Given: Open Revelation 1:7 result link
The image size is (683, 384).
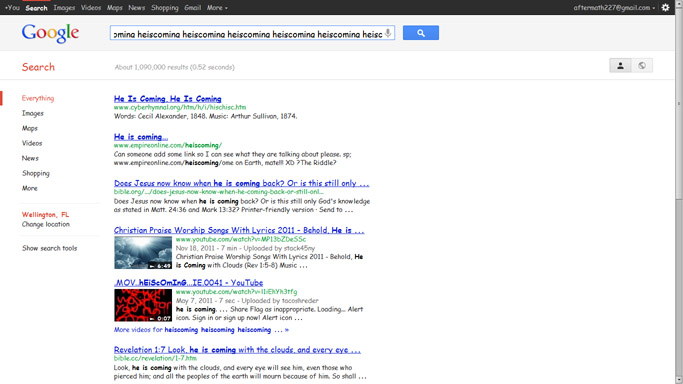Looking at the screenshot, I should point(237,350).
